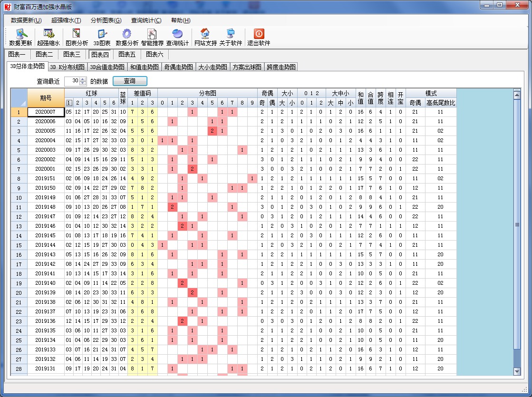
Task: Switch to the 和值走势图 tab
Action: (x=144, y=67)
